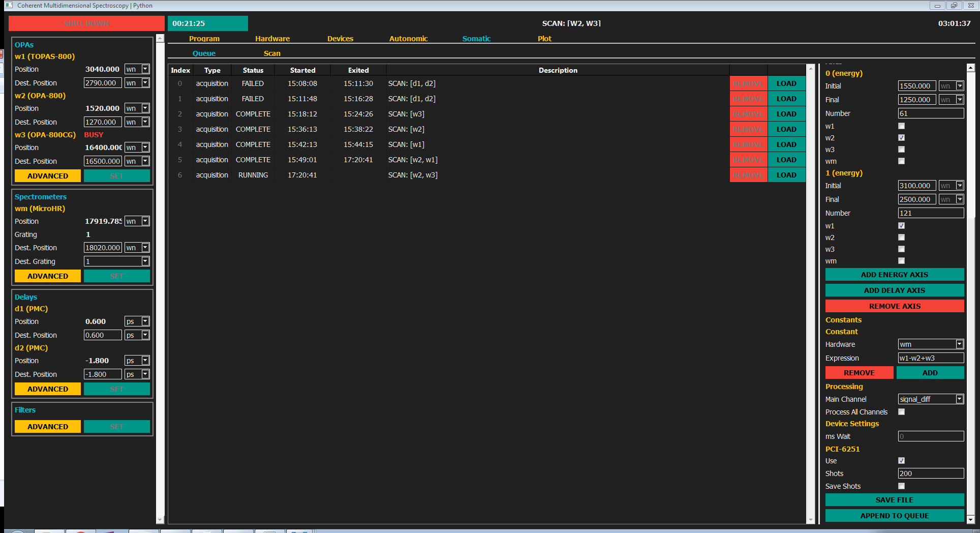Click the Expression field containing w1-w2+w3
The width and height of the screenshot is (980, 533).
click(x=930, y=358)
